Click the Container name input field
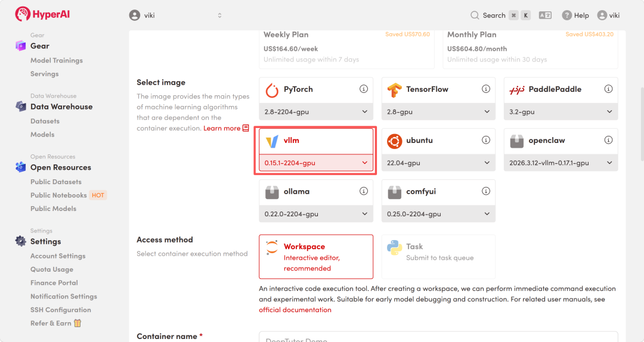644x342 pixels. (x=438, y=337)
